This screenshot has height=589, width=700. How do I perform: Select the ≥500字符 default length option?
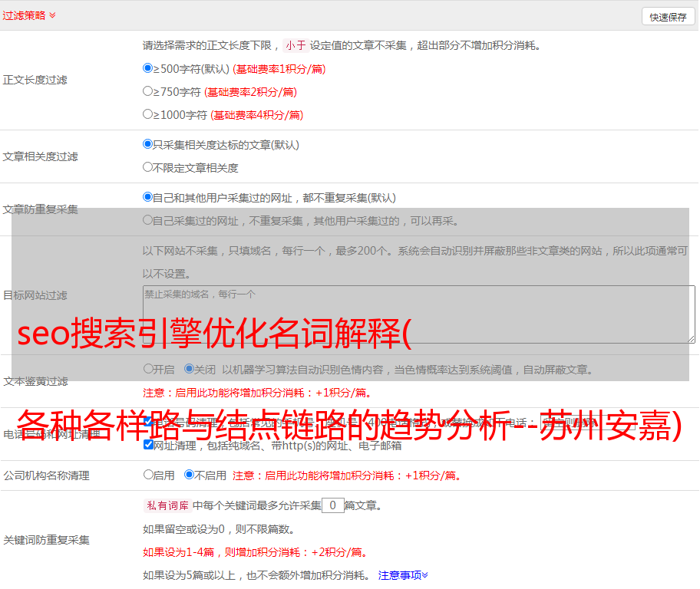click(x=147, y=67)
